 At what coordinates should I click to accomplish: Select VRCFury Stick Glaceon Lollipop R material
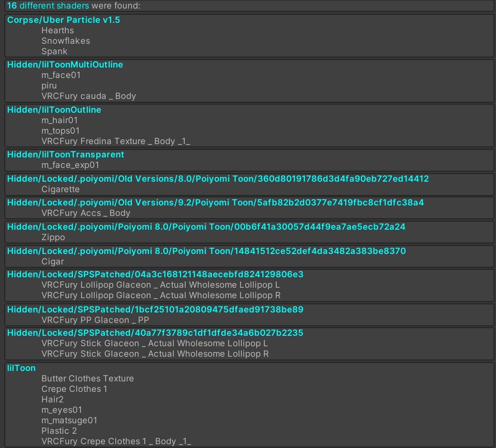155,354
